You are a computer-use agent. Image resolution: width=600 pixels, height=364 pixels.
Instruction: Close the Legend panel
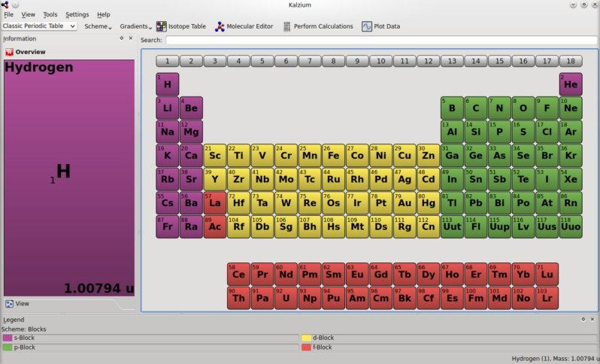(x=592, y=319)
